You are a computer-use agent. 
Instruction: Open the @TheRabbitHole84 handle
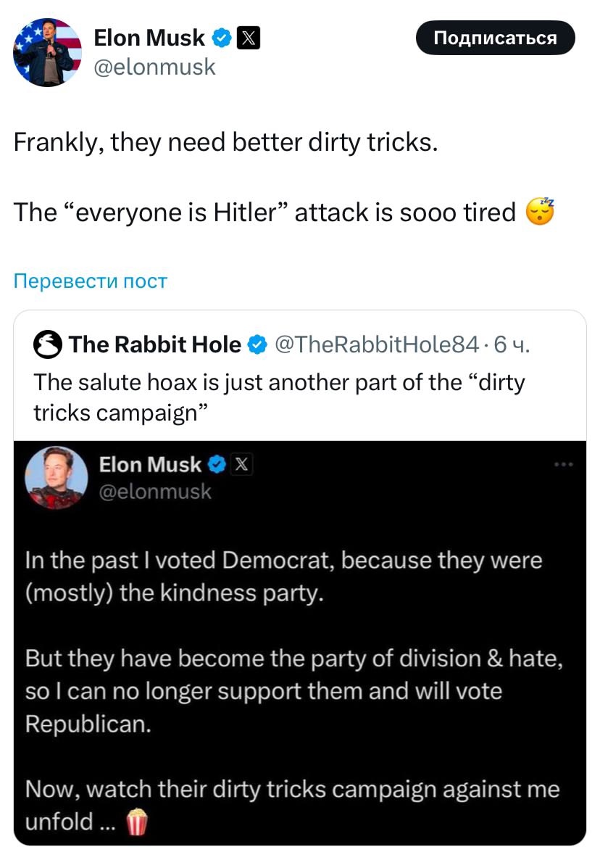[x=377, y=345]
